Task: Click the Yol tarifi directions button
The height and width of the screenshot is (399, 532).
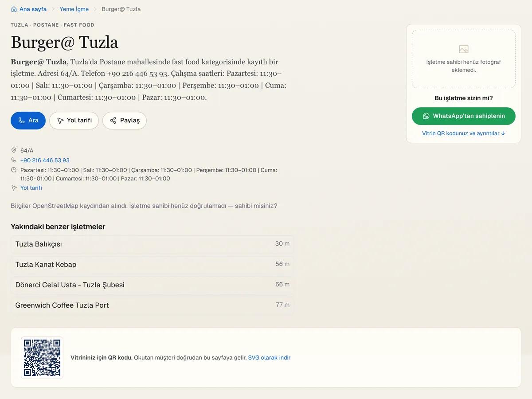Action: coord(74,121)
